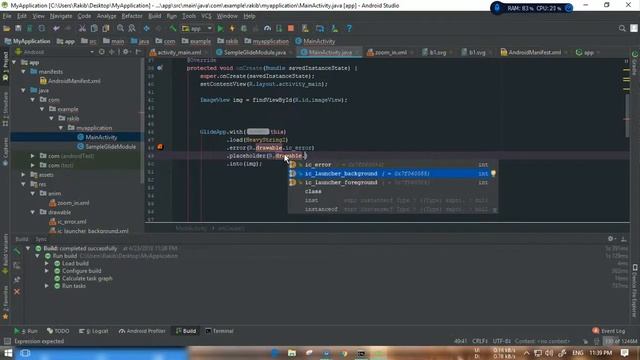
Task: Open Project panel settings gear icon
Action: (x=126, y=52)
